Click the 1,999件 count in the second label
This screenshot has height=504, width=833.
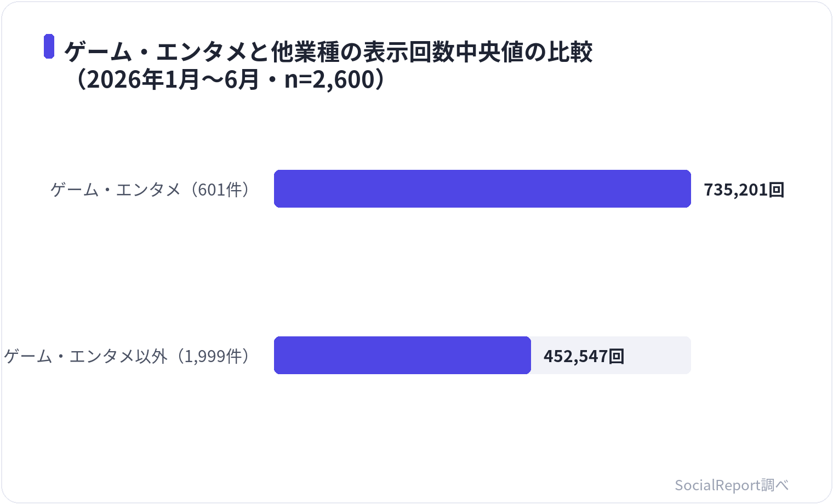tap(213, 356)
